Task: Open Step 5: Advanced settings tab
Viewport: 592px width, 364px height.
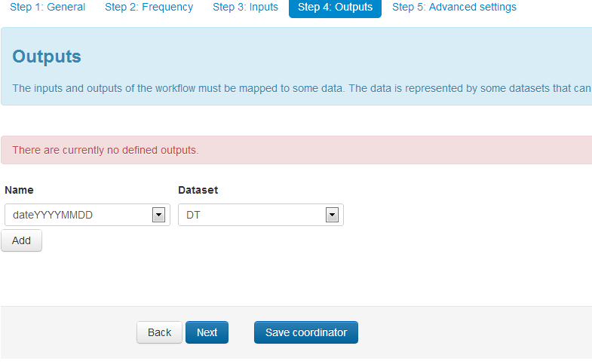Action: pos(454,8)
